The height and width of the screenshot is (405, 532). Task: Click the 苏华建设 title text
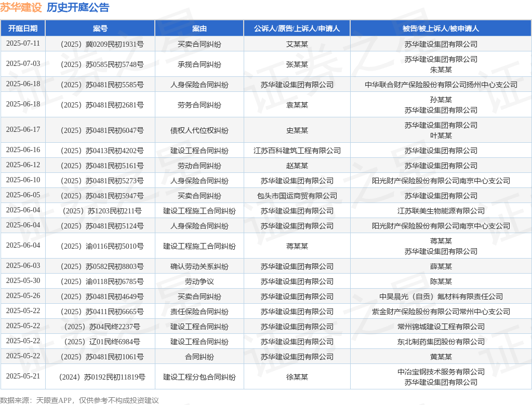(x=21, y=7)
